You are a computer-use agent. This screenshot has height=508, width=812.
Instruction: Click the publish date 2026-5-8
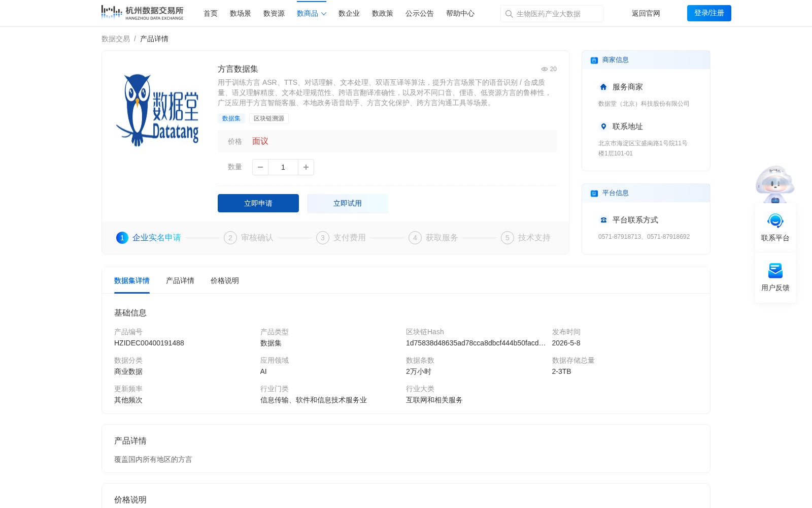pyautogui.click(x=566, y=343)
